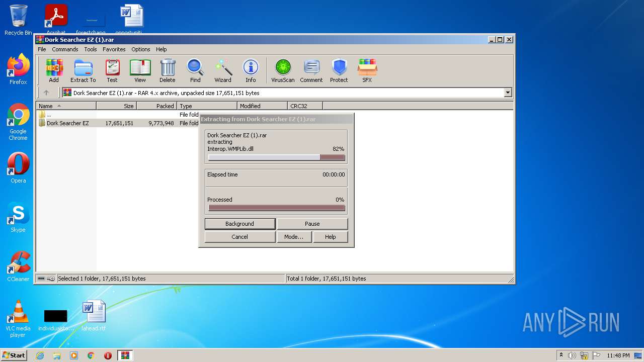
Task: Launch Firefox from desktop
Action: tap(18, 69)
